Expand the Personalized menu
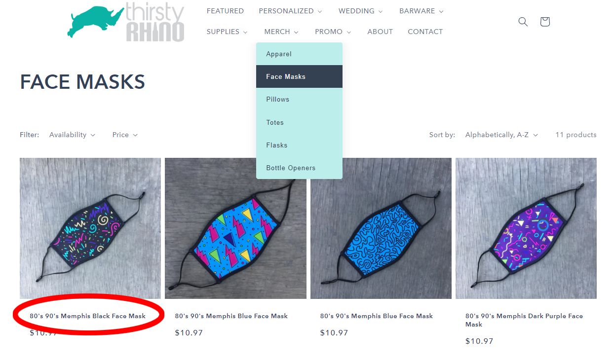 pyautogui.click(x=290, y=11)
